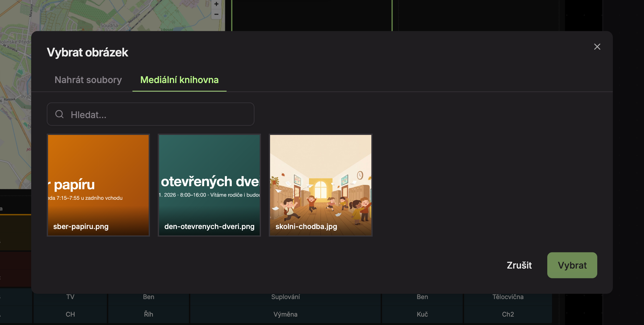Click the CH cell in timetable

(x=70, y=314)
